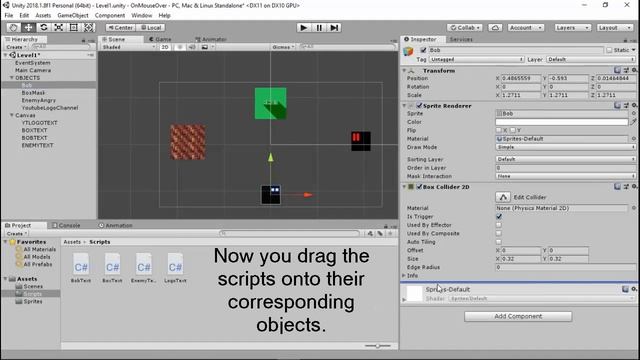This screenshot has width=640, height=360.
Task: Open the Component menu
Action: tap(110, 16)
